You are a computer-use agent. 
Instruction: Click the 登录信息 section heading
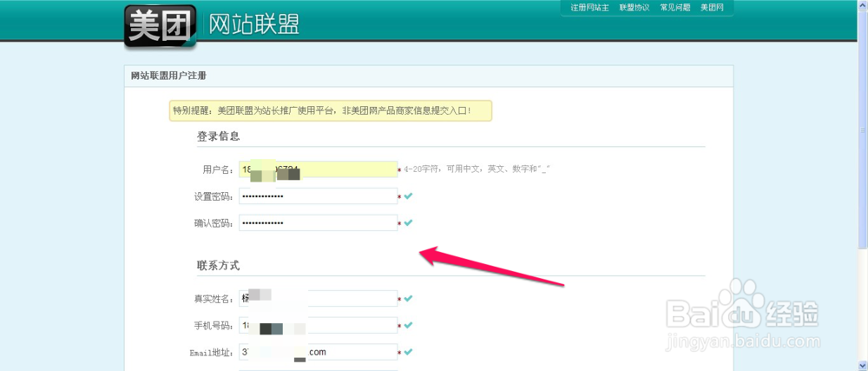(218, 136)
